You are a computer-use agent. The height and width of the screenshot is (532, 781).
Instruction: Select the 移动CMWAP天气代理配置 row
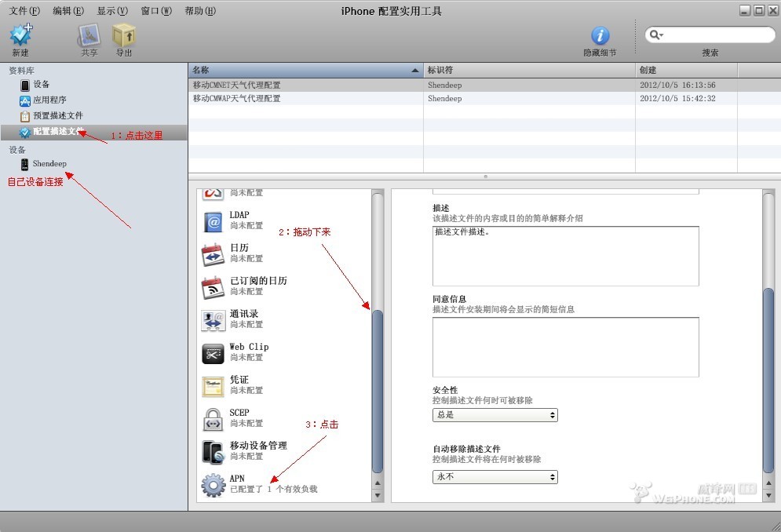coord(484,99)
